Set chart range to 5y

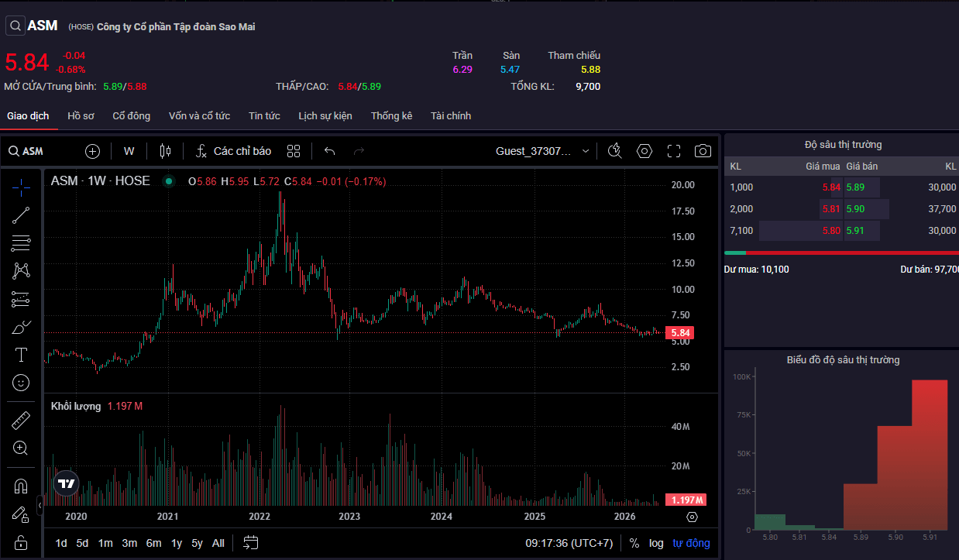pos(198,543)
